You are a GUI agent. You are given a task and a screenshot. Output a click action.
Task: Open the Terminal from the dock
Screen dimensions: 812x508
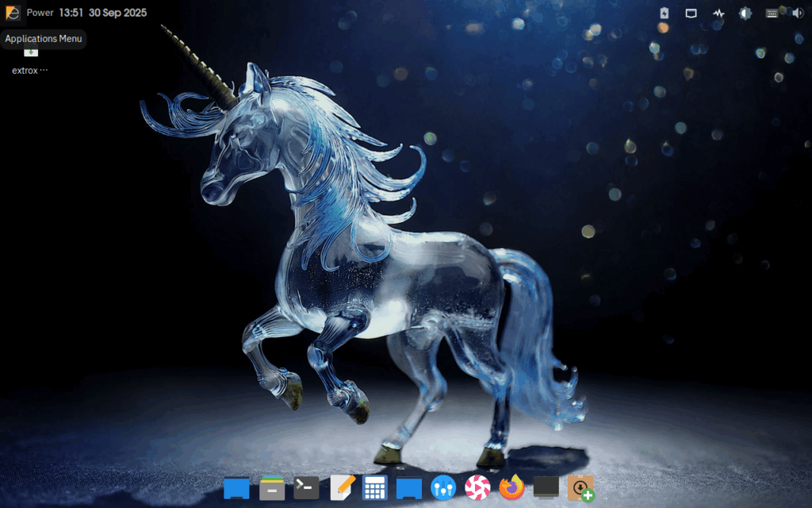coord(306,487)
